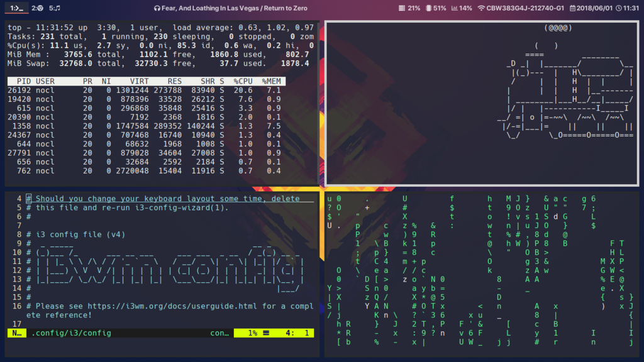The width and height of the screenshot is (644, 362).
Task: Click the WiFi icon before CBW383G4J-212740-G1
Action: (x=481, y=8)
